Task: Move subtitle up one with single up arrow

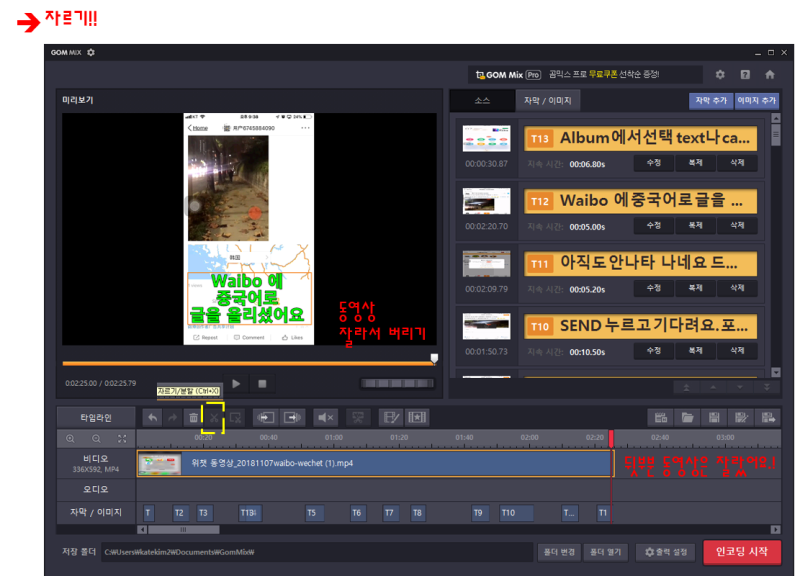Action: pos(713,388)
